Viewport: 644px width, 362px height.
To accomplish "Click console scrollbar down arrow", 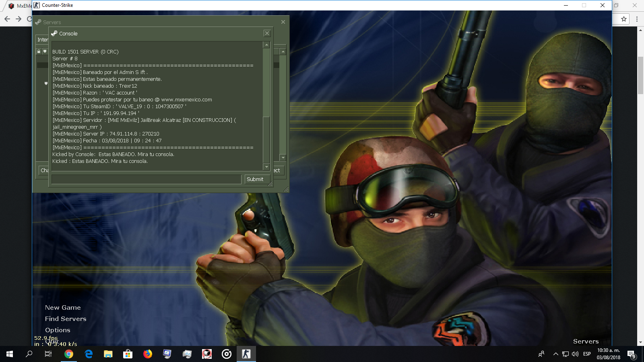I will point(266,167).
